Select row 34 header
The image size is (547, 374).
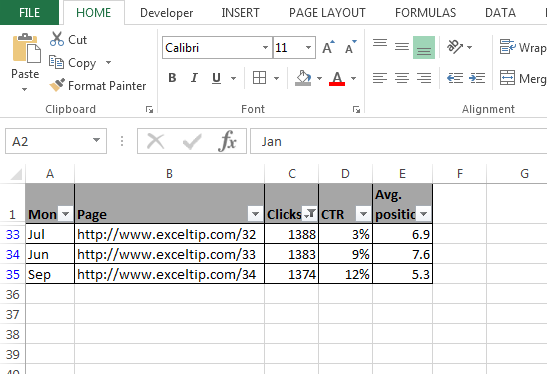(x=13, y=254)
